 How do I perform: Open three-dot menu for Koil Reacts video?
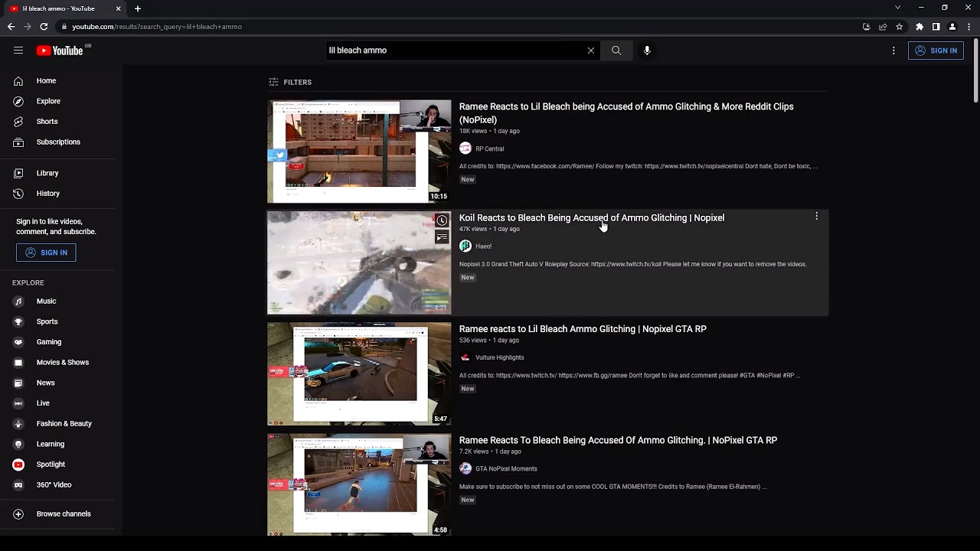[816, 217]
